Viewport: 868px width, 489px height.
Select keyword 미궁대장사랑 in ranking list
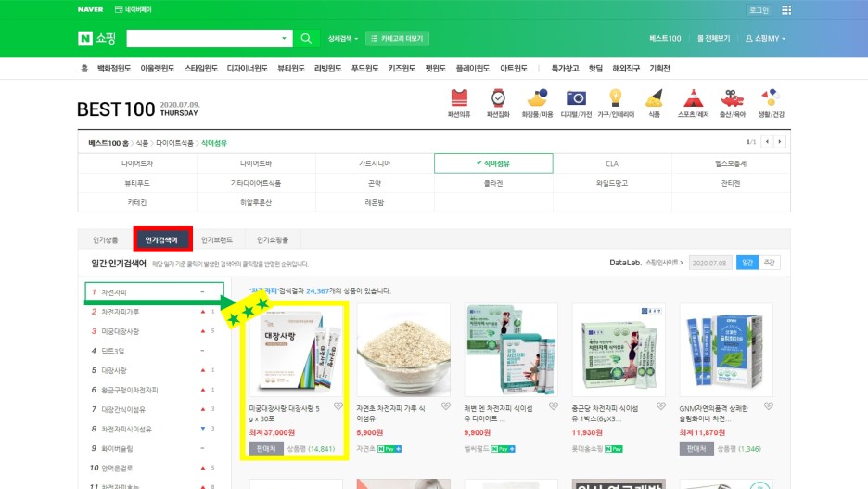click(x=121, y=331)
